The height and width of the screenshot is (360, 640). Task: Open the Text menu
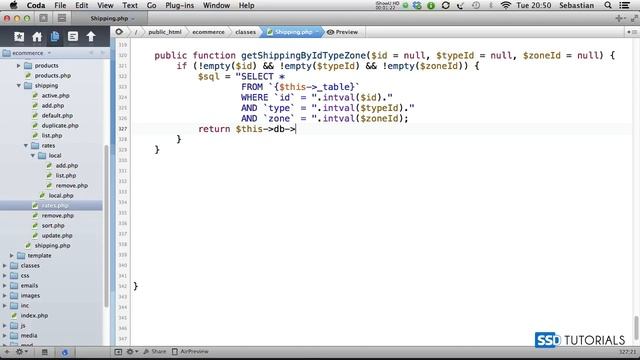(x=130, y=5)
